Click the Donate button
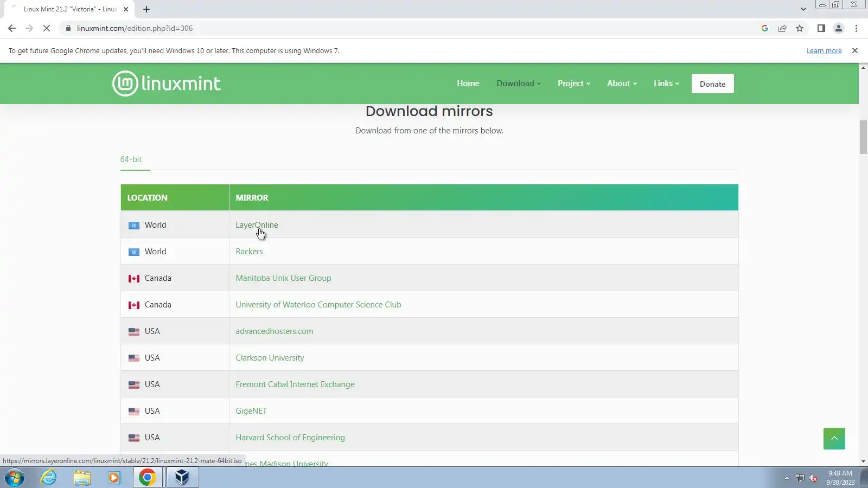This screenshot has height=488, width=868. (x=713, y=84)
